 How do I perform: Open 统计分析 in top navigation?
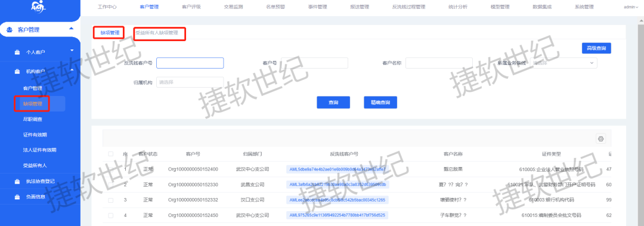(x=458, y=7)
